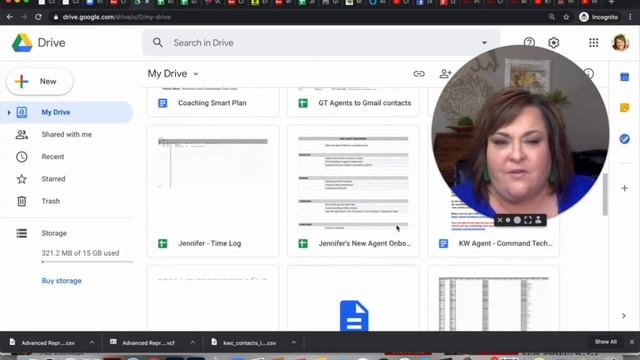The height and width of the screenshot is (360, 640).
Task: Hide the side panel chevron
Action: click(624, 316)
